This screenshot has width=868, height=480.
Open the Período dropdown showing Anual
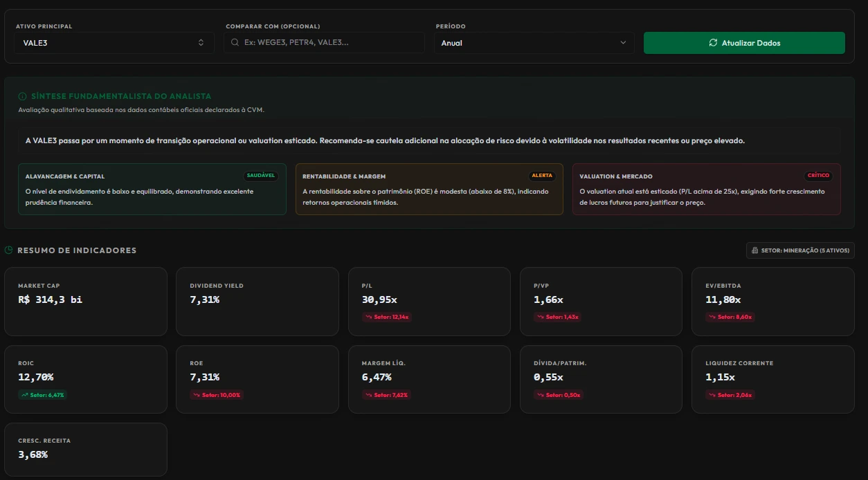(534, 43)
